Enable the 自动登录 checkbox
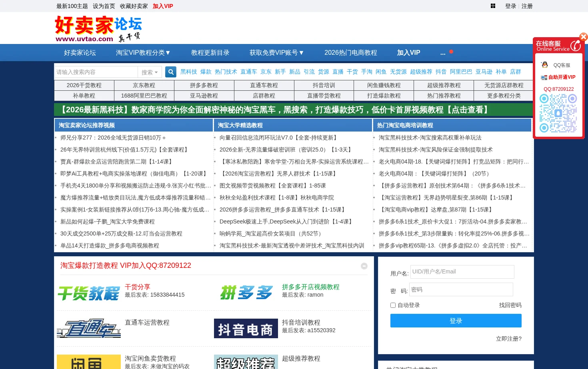The height and width of the screenshot is (369, 588). (x=393, y=305)
